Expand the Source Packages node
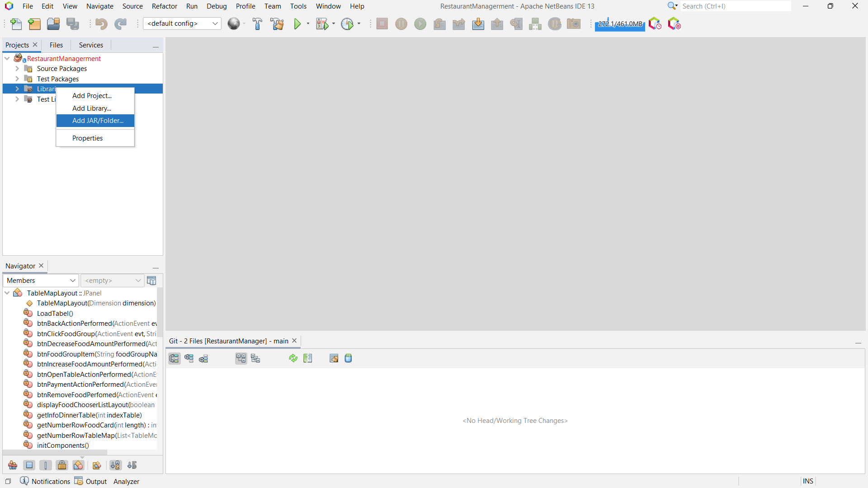This screenshot has height=488, width=868. [x=17, y=69]
